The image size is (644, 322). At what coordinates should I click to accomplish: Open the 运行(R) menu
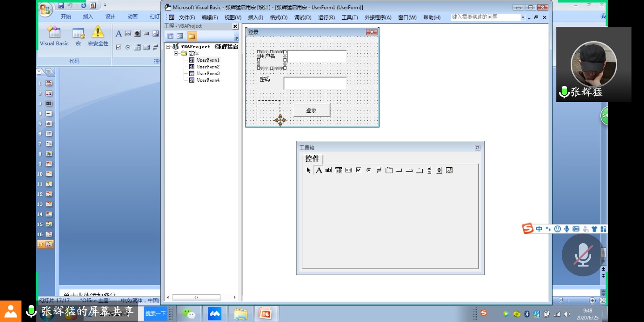coord(326,17)
